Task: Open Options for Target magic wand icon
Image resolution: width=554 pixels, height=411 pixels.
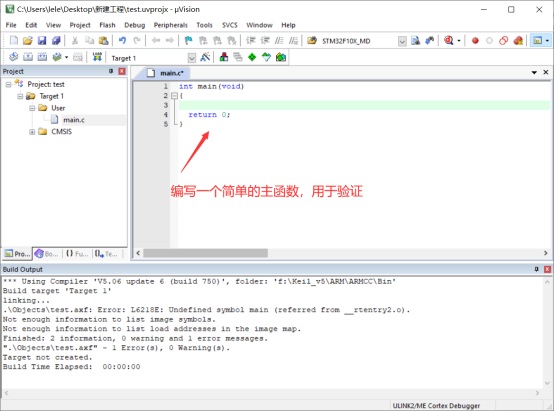Action: (x=205, y=57)
